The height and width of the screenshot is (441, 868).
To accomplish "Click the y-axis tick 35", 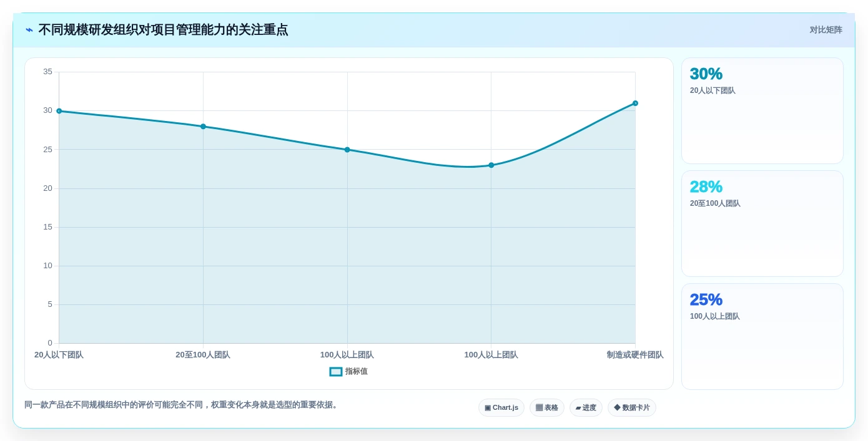I will pos(48,72).
